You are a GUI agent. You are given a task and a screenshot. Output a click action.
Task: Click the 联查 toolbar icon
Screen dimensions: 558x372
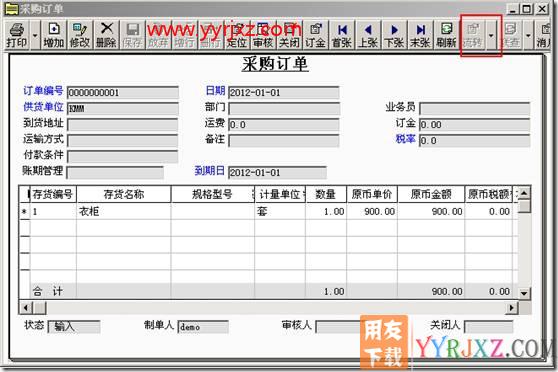(x=510, y=35)
